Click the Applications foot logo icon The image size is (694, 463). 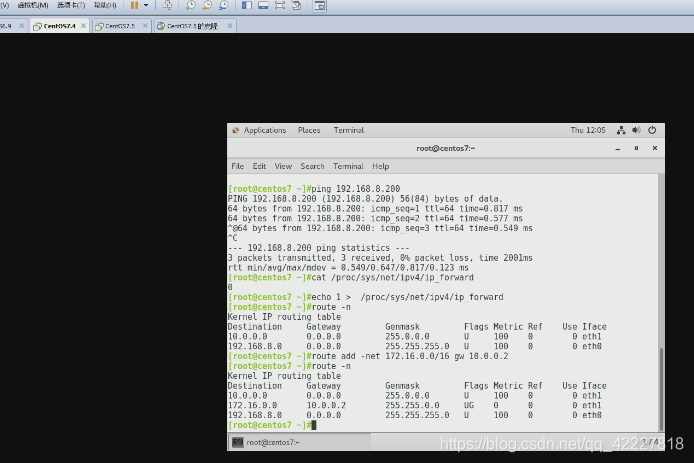(235, 130)
